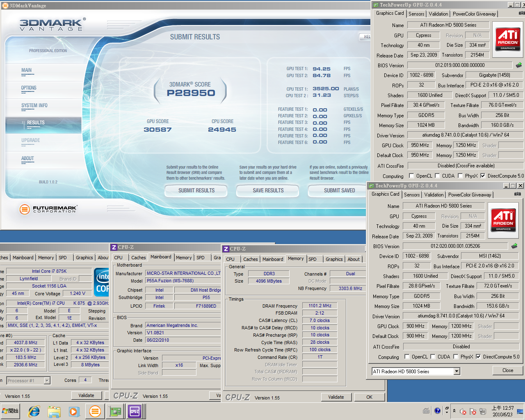Click the Futuremark Corporation logo in 3DMark Vantage
The image size is (525, 420).
(48, 209)
